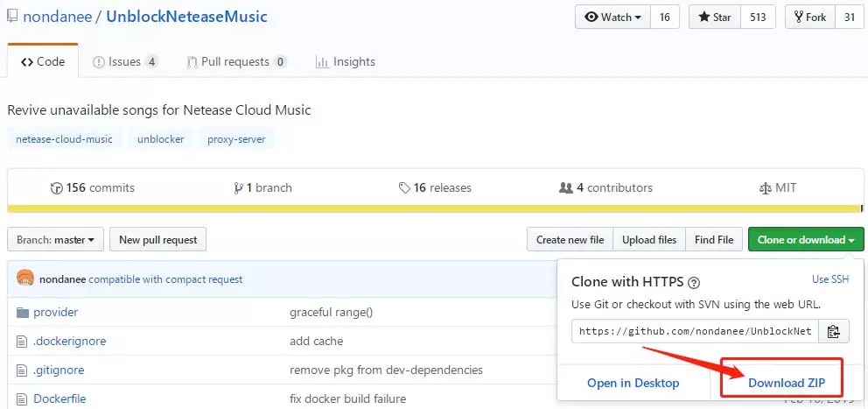Screen dimensions: 868x409
Task: Open the .gitignore file
Action: coord(59,370)
